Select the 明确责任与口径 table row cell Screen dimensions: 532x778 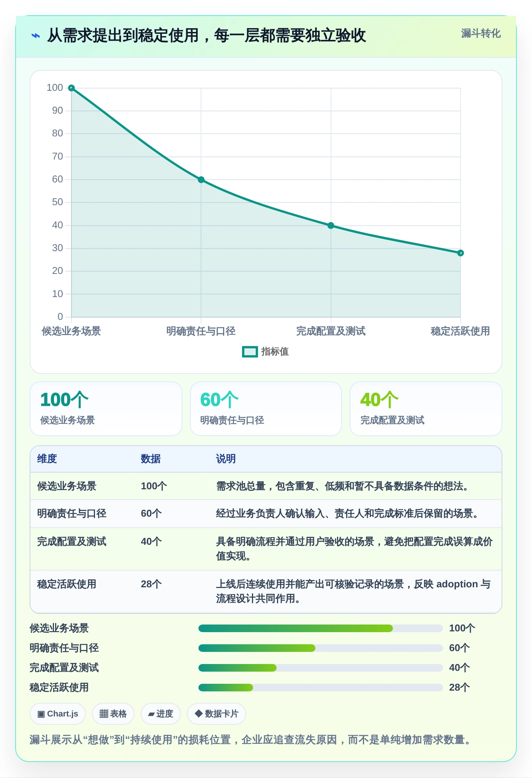pos(72,514)
